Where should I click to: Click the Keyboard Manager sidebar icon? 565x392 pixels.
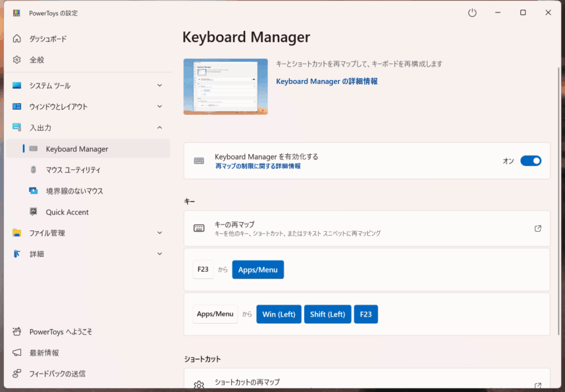(34, 149)
